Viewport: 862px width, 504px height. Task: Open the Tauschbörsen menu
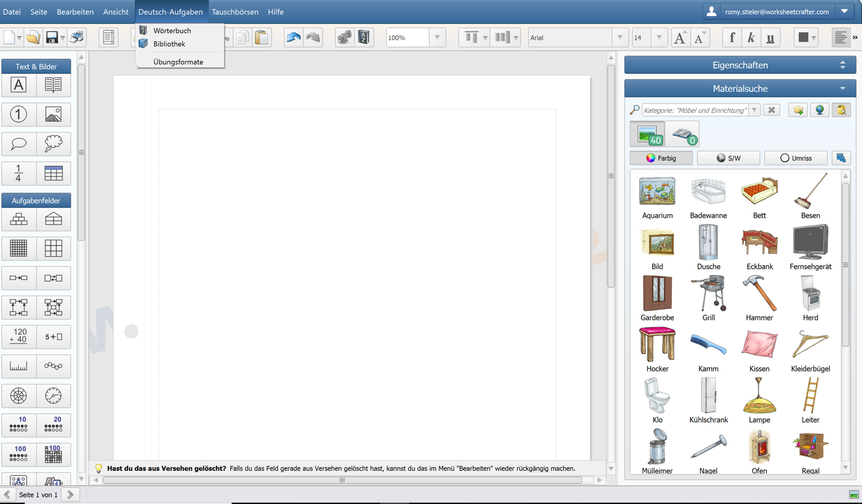235,11
